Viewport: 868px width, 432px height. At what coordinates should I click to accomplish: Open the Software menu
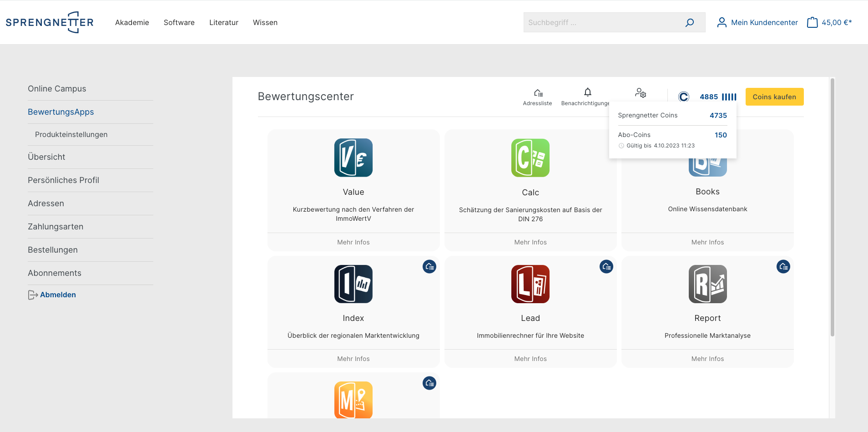tap(179, 22)
